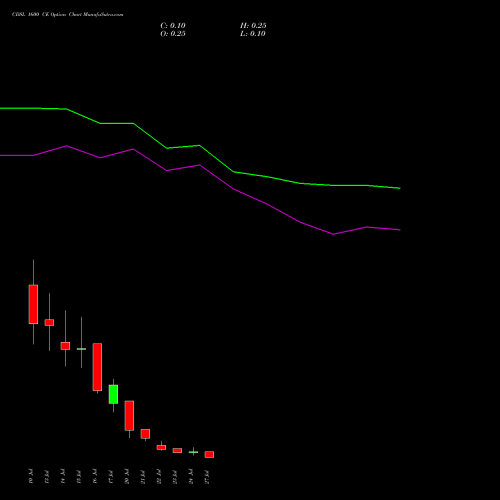Click the '16 Jul' date axis label
The image size is (500, 500).
pos(95,476)
